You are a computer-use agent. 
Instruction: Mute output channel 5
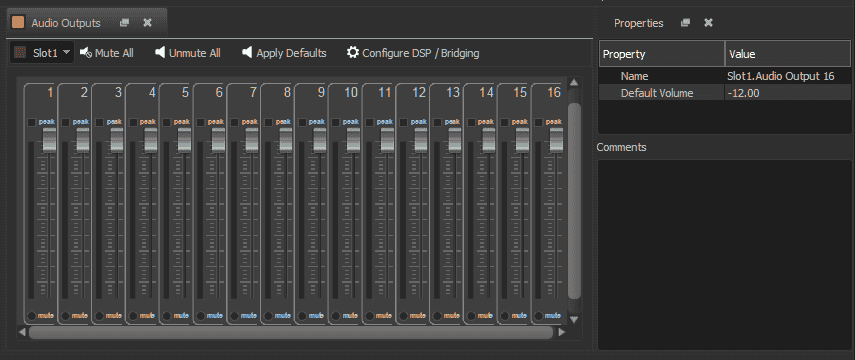click(x=167, y=315)
